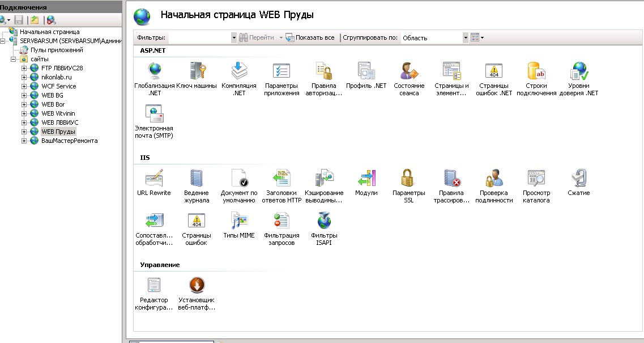This screenshot has height=343, width=644.
Task: Open the Модули feature
Action: tap(366, 183)
